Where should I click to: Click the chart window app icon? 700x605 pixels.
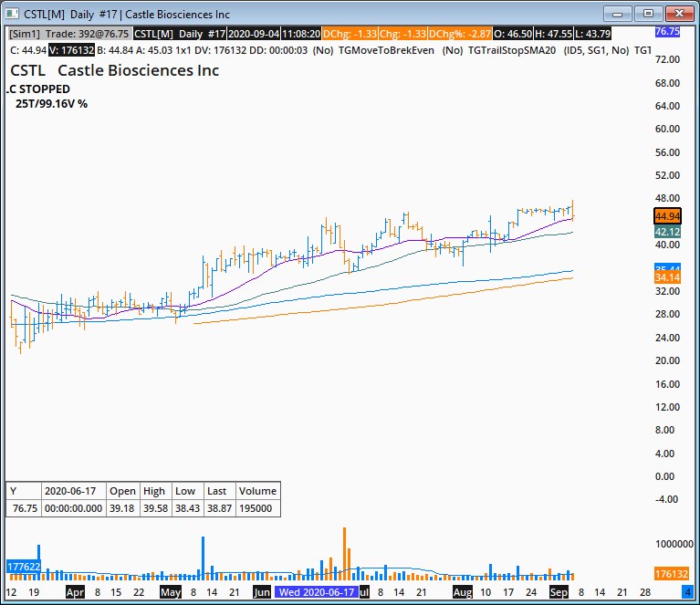click(11, 14)
